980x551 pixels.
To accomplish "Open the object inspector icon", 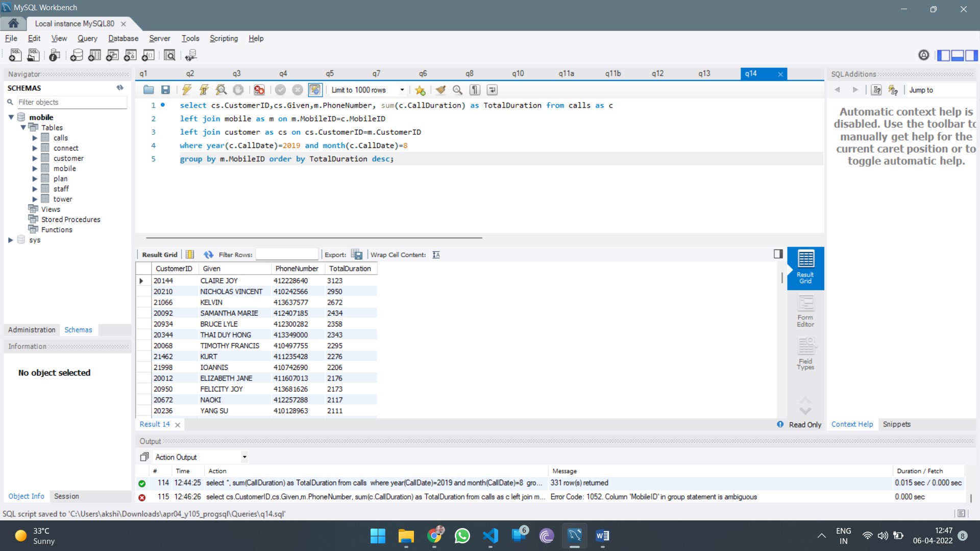I will [x=55, y=55].
